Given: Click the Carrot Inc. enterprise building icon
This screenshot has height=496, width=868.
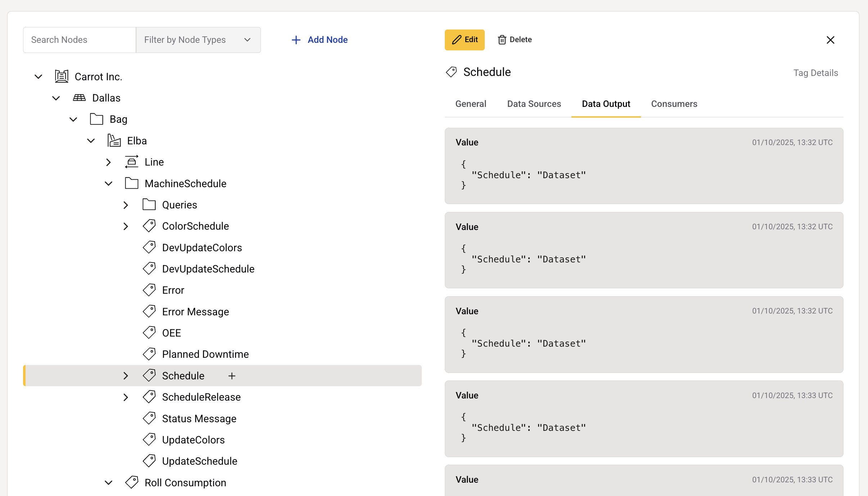Looking at the screenshot, I should pos(62,76).
